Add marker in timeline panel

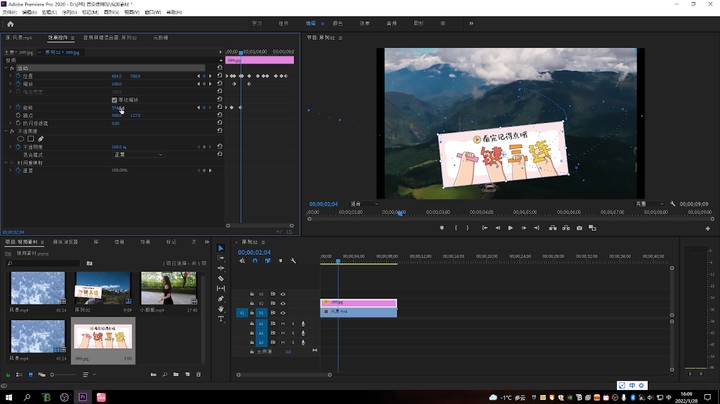click(x=281, y=261)
